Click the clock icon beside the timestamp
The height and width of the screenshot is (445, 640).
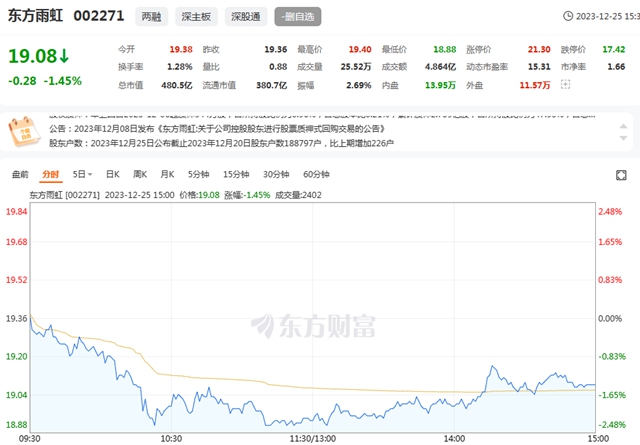pyautogui.click(x=568, y=16)
